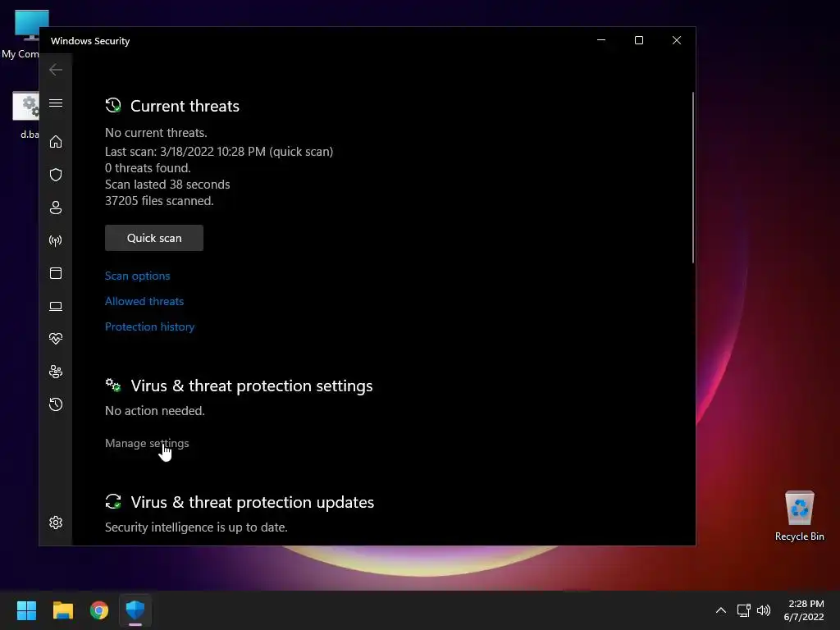Open Manage settings link
Screen dimensions: 840x630
pos(147,443)
